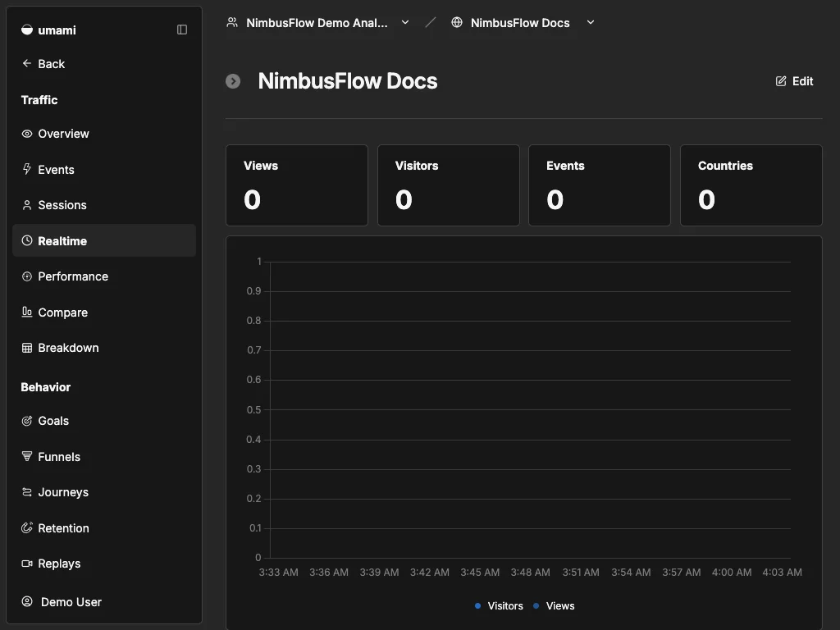Expand the NimbusFlow Docs website dropdown chevron
Viewport: 840px width, 630px height.
click(x=591, y=22)
